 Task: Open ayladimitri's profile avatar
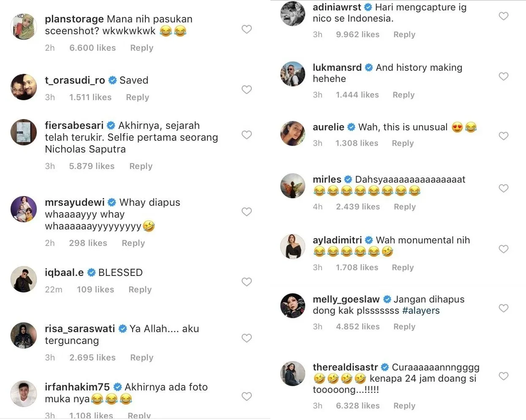[293, 246]
